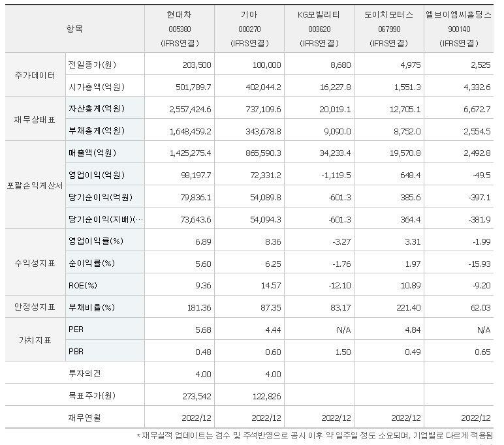504x445 pixels.
Task: Select the 수익성지표 category cell
Action: tap(35, 264)
